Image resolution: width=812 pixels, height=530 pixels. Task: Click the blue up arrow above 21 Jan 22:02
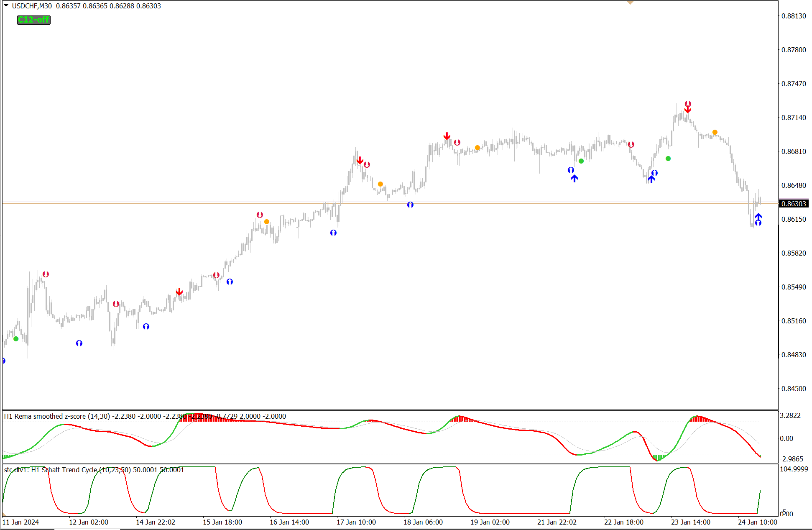coord(575,179)
